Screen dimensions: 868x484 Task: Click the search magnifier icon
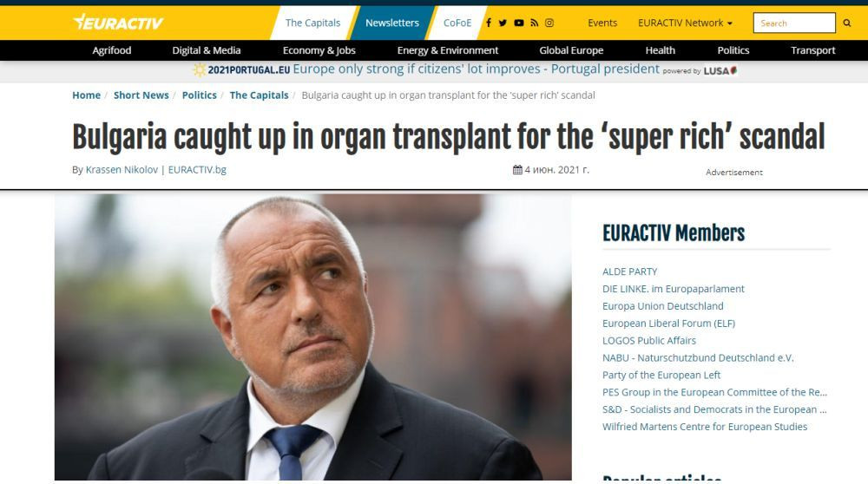pos(847,23)
